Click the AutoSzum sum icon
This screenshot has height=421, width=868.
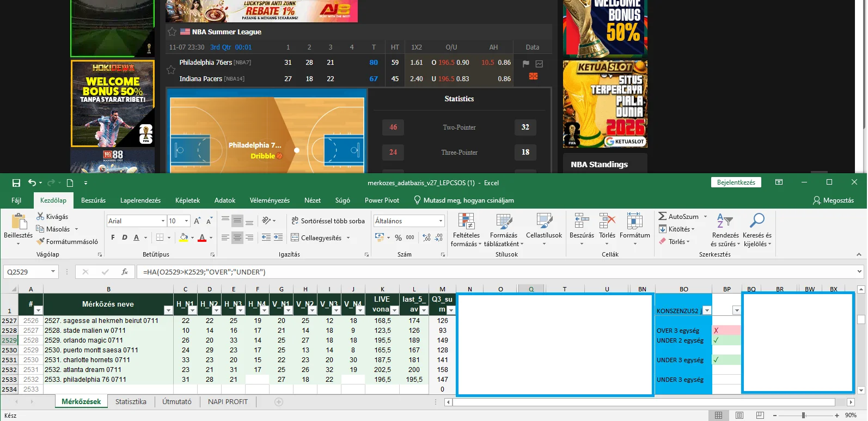tap(663, 216)
